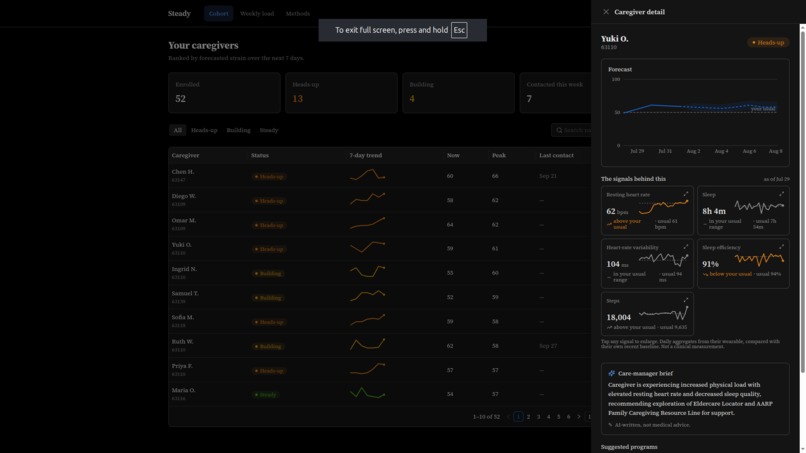Open the Enrolled 52 summary card

coord(224,93)
